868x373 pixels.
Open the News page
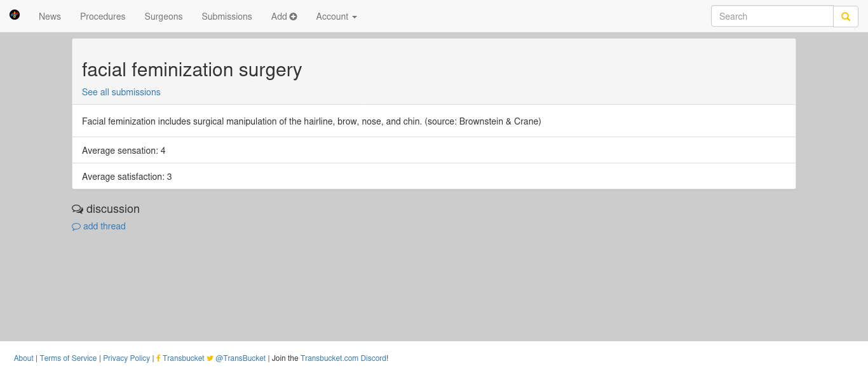click(x=50, y=17)
